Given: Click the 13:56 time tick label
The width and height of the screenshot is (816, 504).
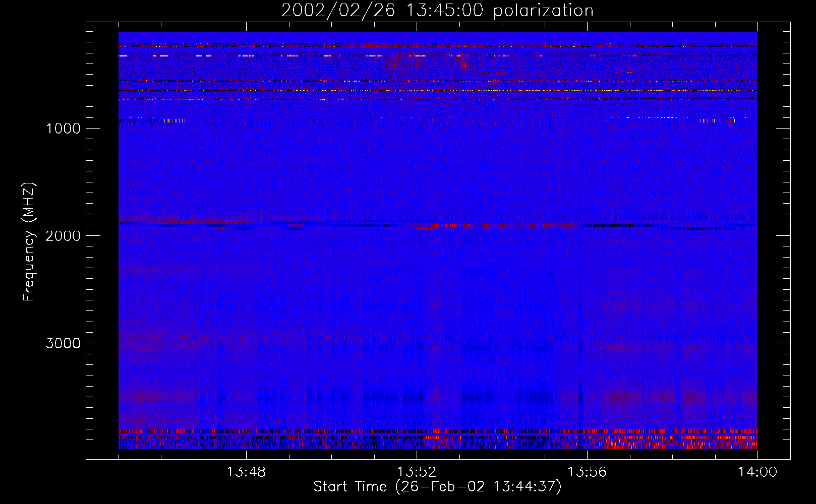Looking at the screenshot, I should click(587, 472).
